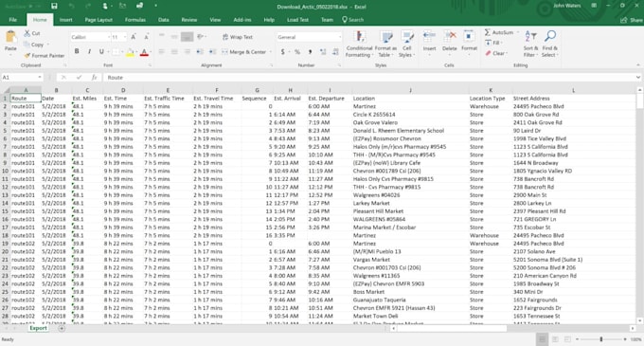Apply comma style number format

[x=310, y=52]
